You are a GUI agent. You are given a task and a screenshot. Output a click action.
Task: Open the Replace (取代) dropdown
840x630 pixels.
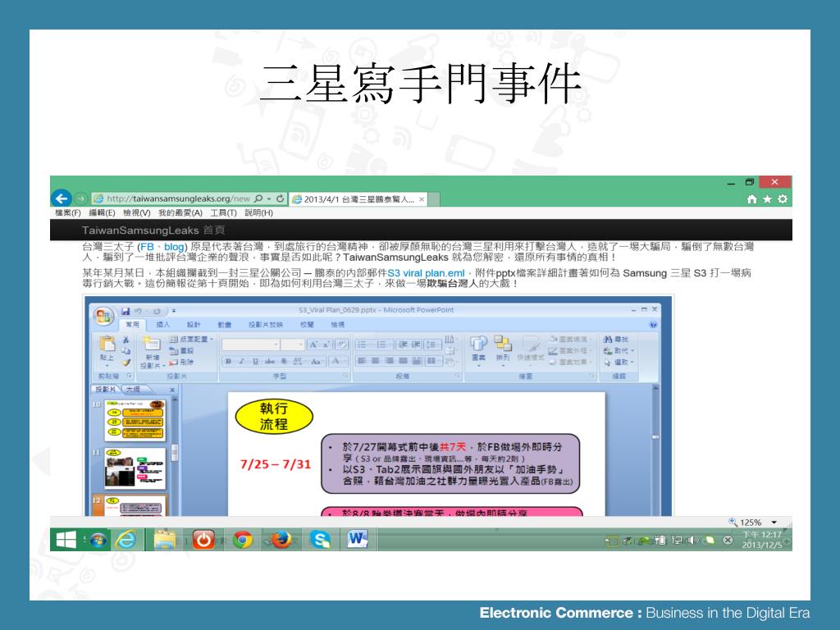point(619,350)
